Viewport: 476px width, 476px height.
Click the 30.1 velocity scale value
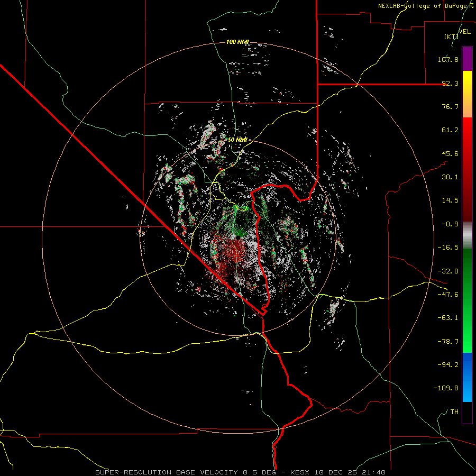pos(450,177)
